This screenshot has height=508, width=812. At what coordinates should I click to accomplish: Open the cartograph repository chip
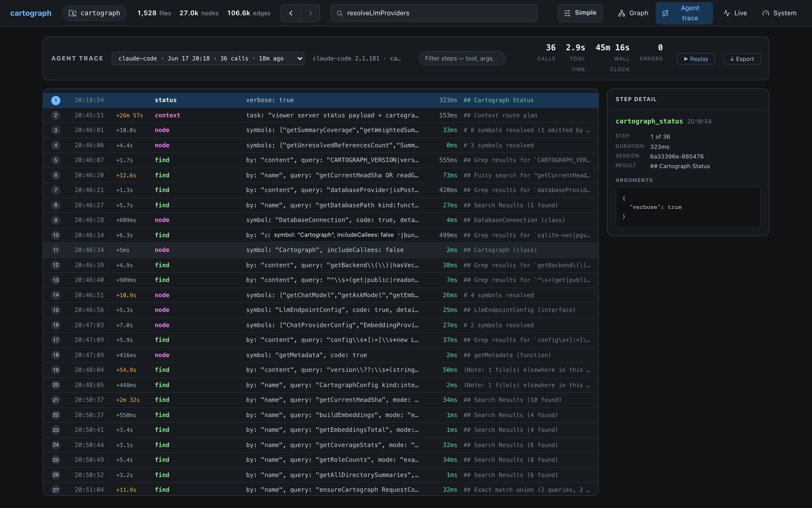click(x=94, y=13)
